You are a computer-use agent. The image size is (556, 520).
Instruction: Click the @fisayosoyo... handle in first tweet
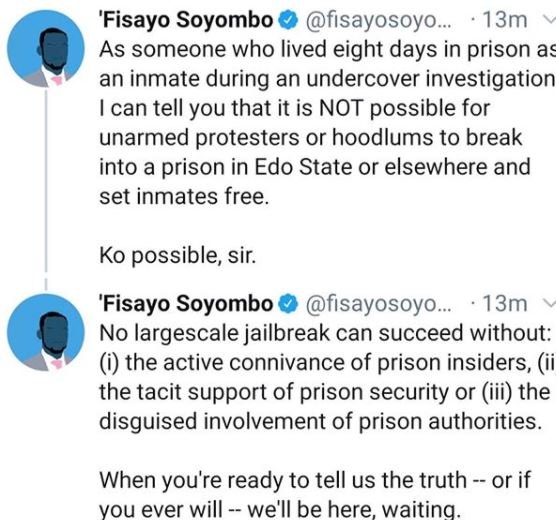[379, 21]
